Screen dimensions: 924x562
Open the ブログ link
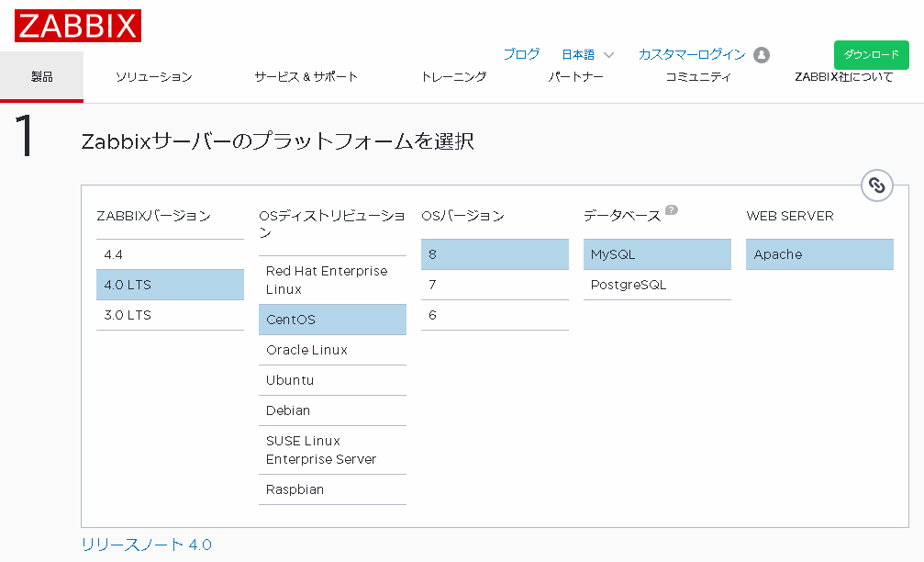521,54
